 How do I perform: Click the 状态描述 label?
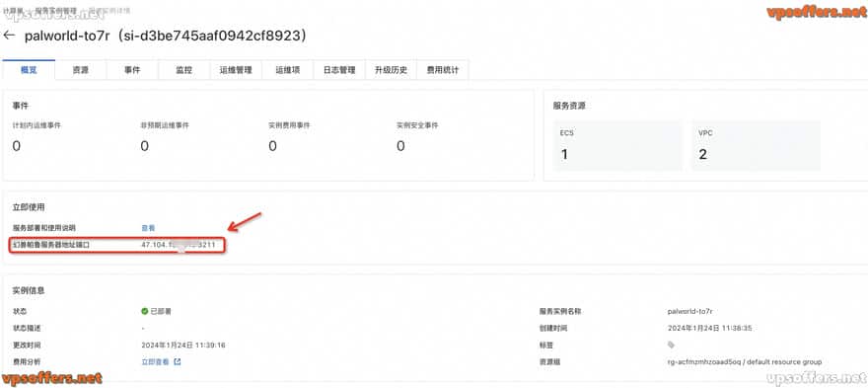click(26, 328)
